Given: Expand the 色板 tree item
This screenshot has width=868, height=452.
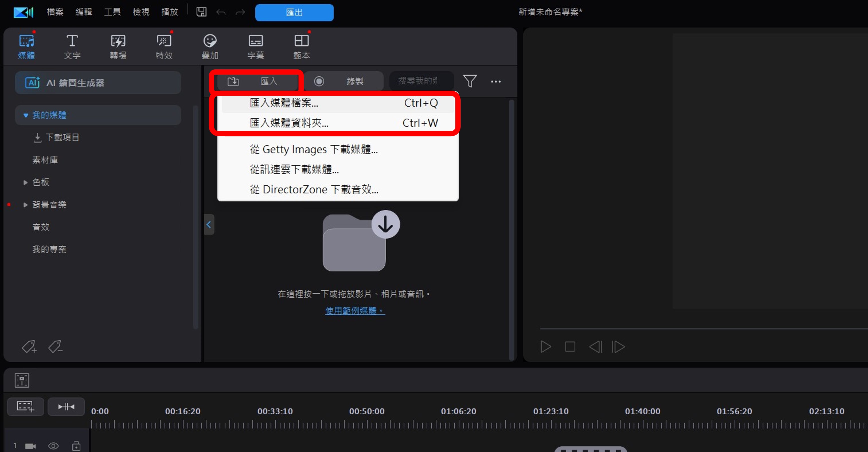Looking at the screenshot, I should pos(25,183).
